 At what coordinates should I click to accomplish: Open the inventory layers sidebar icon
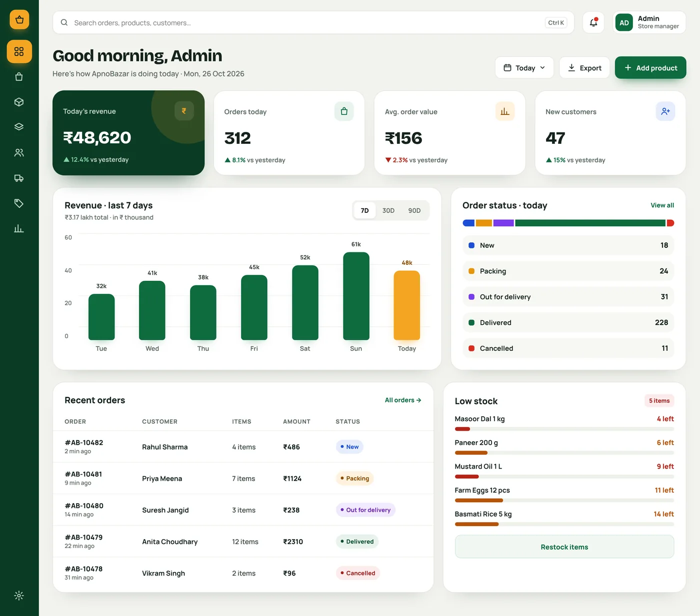pyautogui.click(x=19, y=127)
